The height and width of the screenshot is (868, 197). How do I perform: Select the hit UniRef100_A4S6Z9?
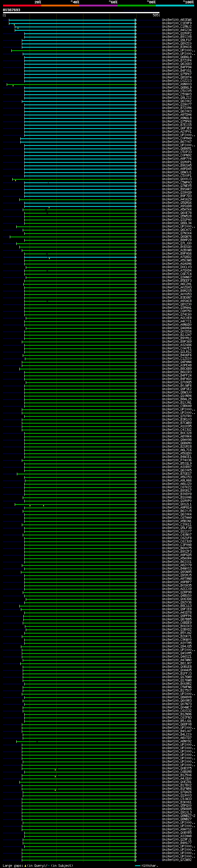pos(177,200)
